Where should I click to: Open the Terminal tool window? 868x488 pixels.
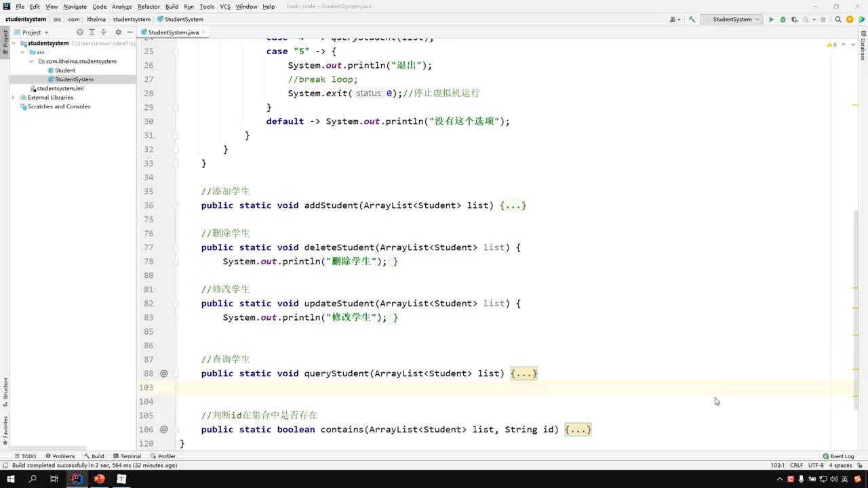[127, 456]
